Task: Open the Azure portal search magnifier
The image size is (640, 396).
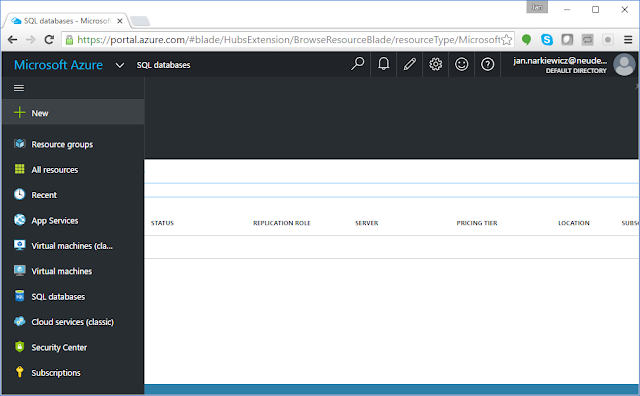Action: pos(358,64)
